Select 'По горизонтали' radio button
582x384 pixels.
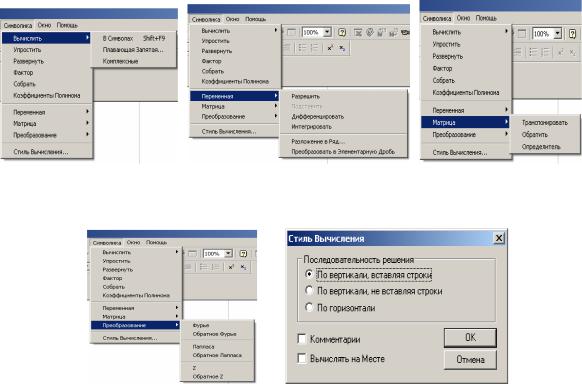[x=309, y=308]
